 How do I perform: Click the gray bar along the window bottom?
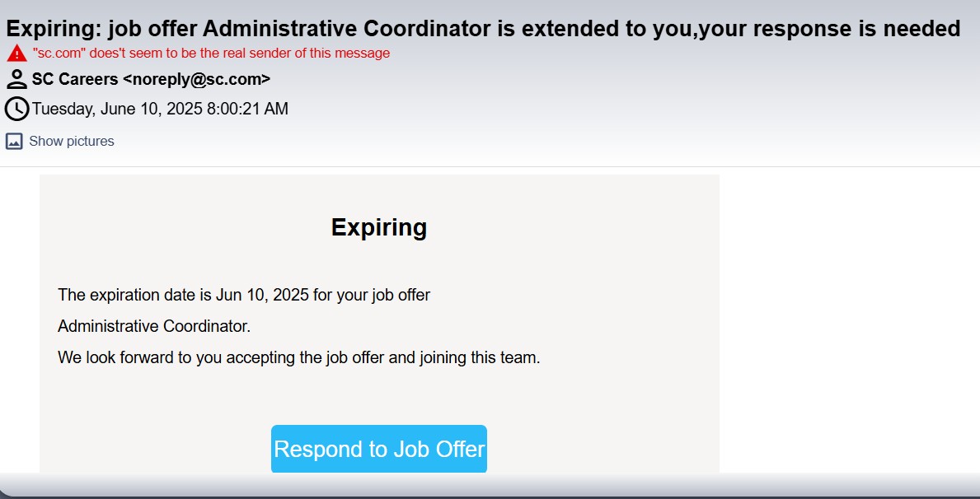click(x=490, y=485)
